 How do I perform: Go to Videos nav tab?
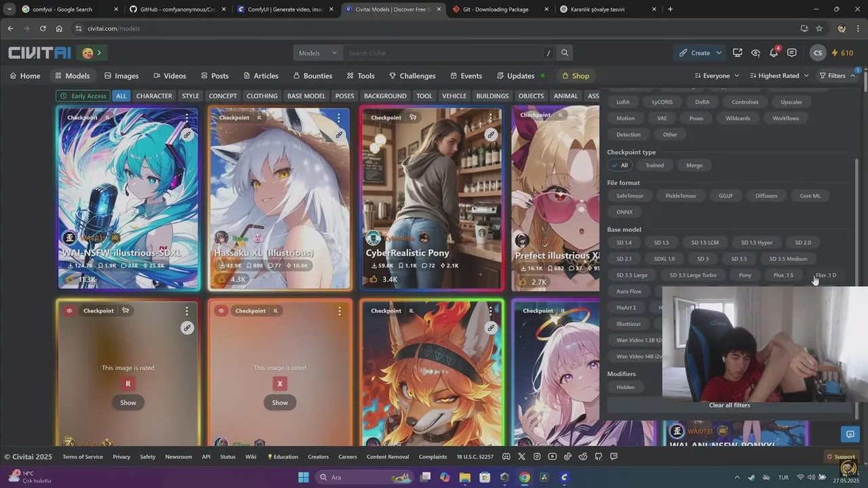point(170,76)
